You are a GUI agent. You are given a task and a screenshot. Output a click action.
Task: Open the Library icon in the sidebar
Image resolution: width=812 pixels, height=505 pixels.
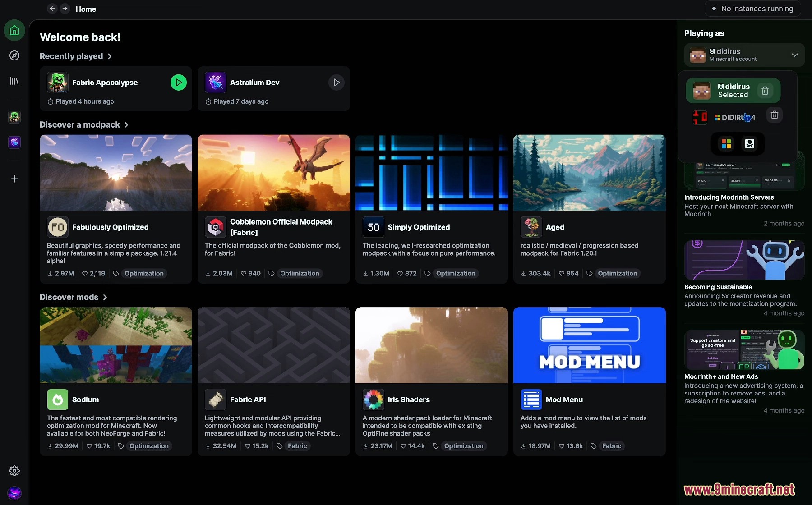tap(14, 81)
